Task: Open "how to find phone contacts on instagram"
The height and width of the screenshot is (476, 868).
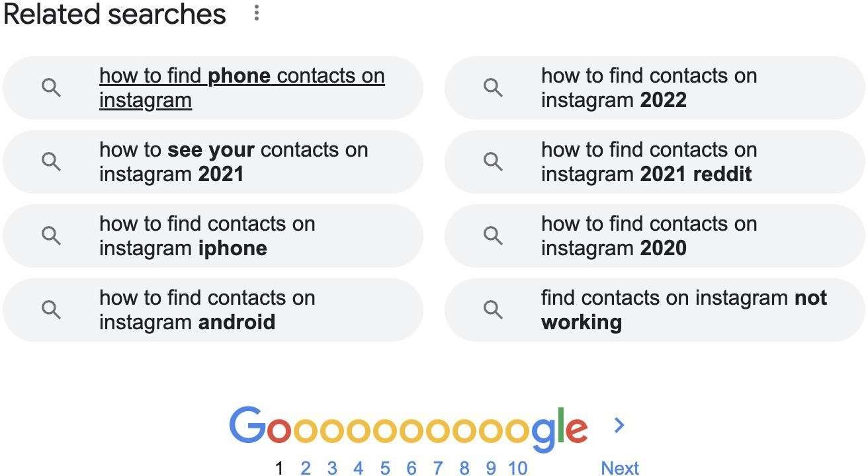Action: pos(241,88)
